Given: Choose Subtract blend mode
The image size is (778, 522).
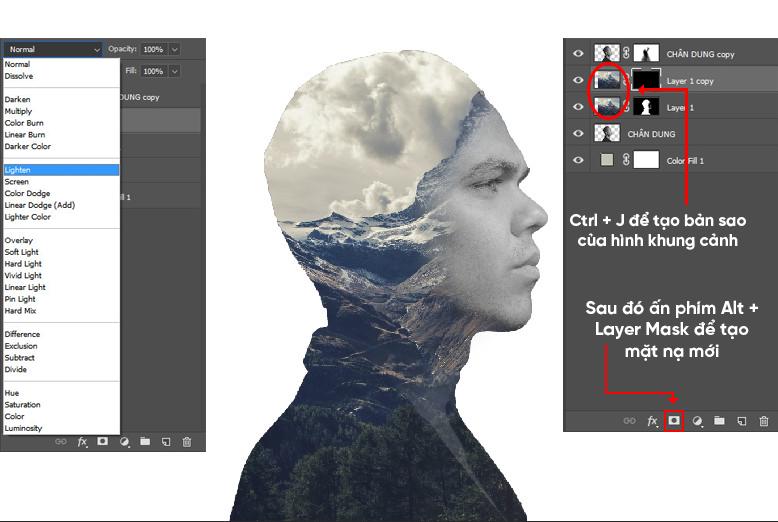Looking at the screenshot, I should tap(61, 358).
